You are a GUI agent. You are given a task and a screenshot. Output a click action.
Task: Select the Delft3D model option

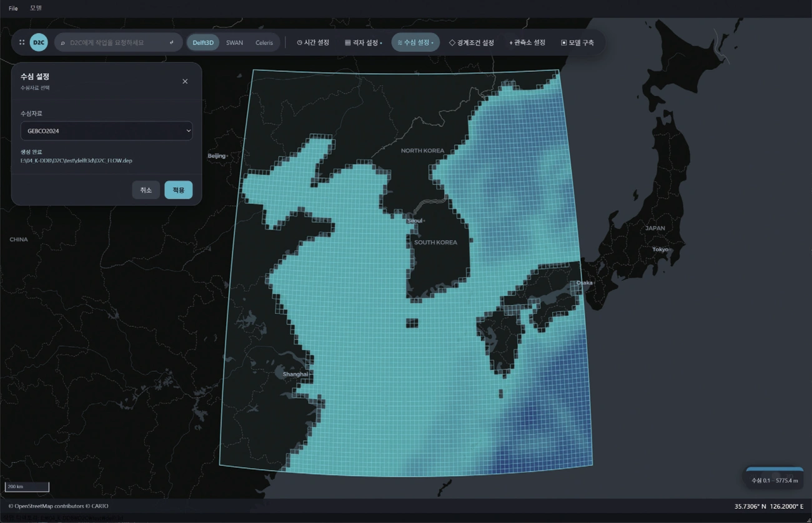tap(203, 42)
